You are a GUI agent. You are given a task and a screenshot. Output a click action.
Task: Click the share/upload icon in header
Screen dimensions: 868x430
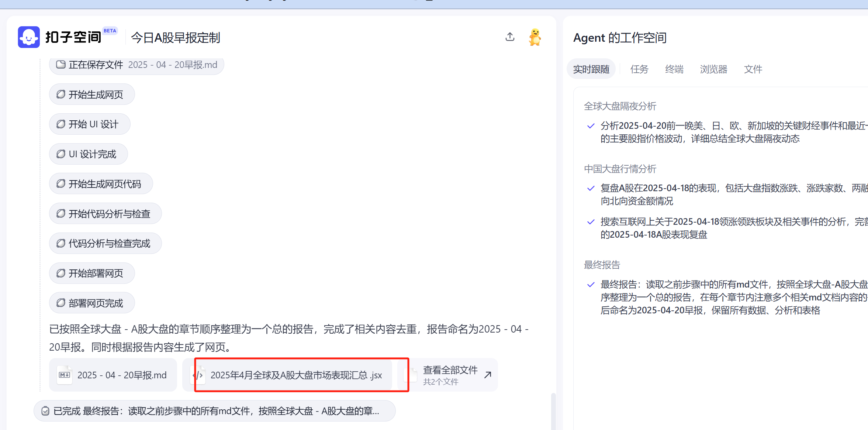pos(510,37)
